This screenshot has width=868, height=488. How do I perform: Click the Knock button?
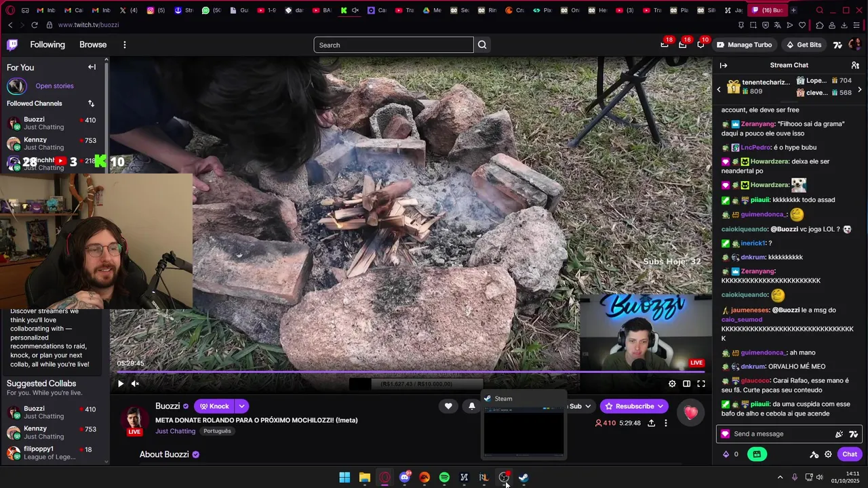[214, 406]
